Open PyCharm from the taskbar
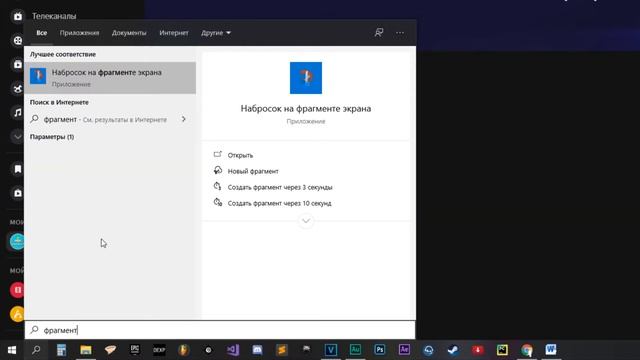This screenshot has width=640, height=360. click(502, 350)
